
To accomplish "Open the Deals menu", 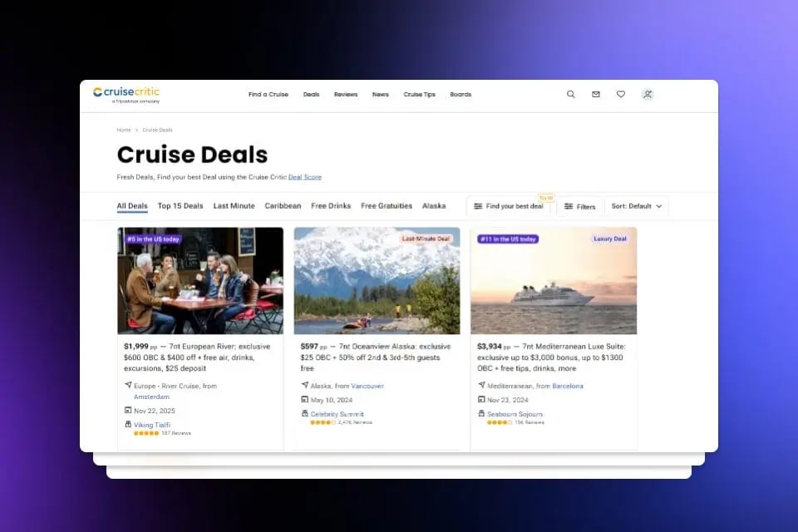I will tap(311, 94).
